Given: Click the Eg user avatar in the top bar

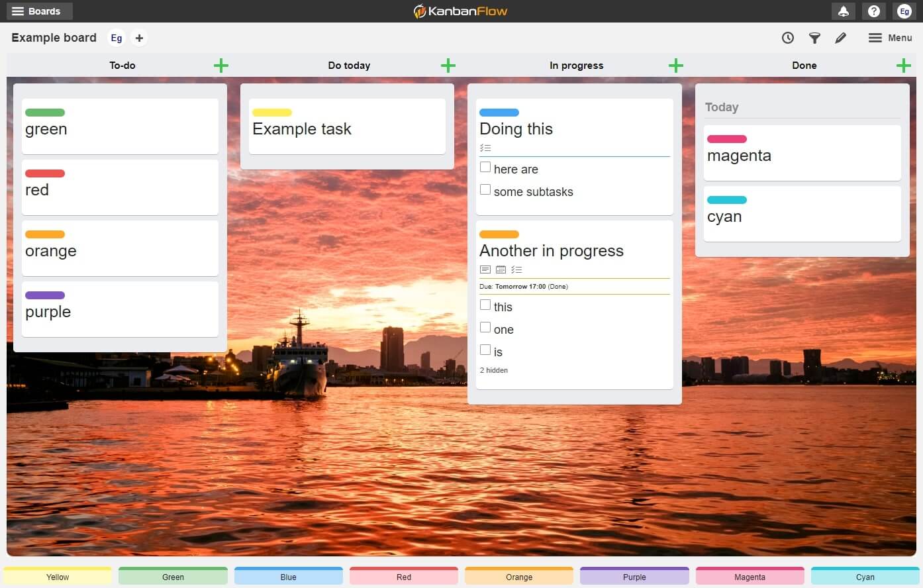Looking at the screenshot, I should (904, 11).
